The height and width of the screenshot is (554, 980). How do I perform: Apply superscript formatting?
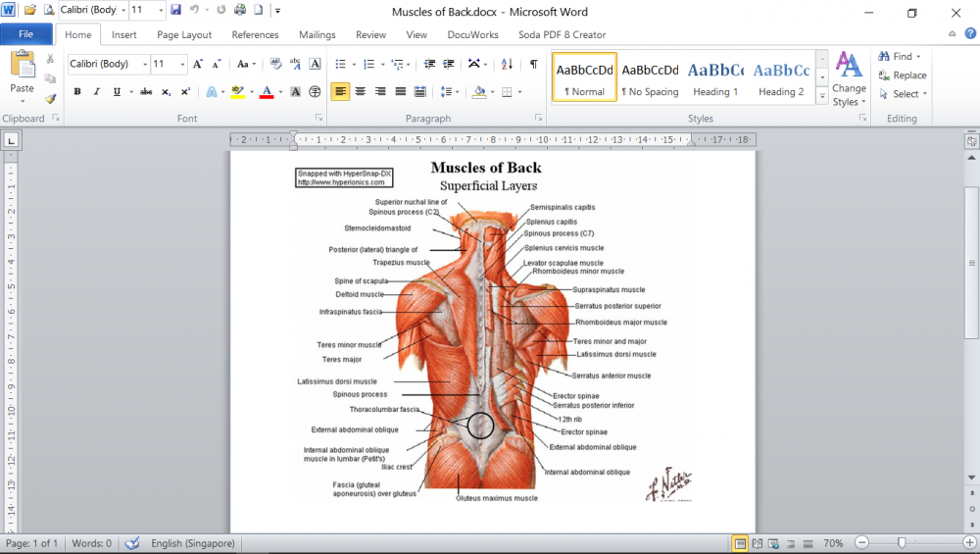185,92
